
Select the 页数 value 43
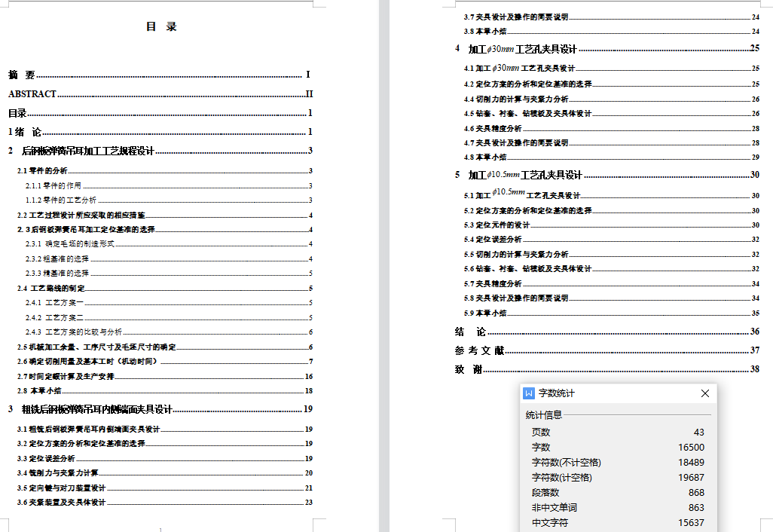(698, 432)
